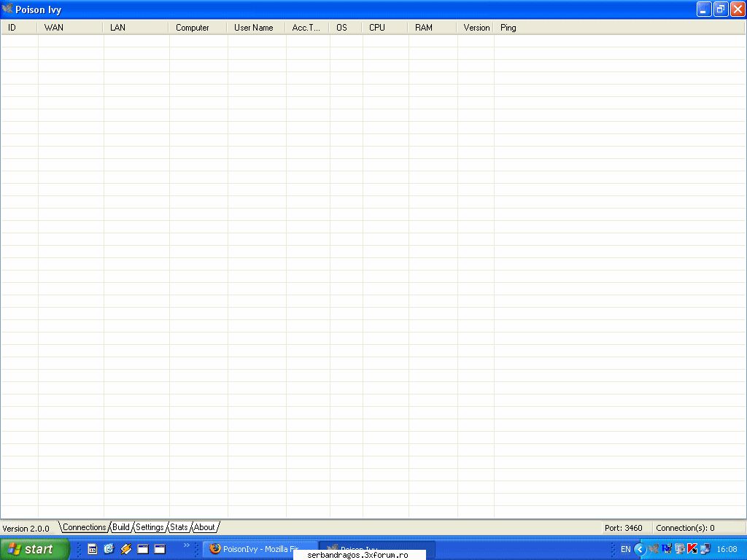This screenshot has height=560, width=747.
Task: Click the display settings tray icon
Action: [x=680, y=549]
